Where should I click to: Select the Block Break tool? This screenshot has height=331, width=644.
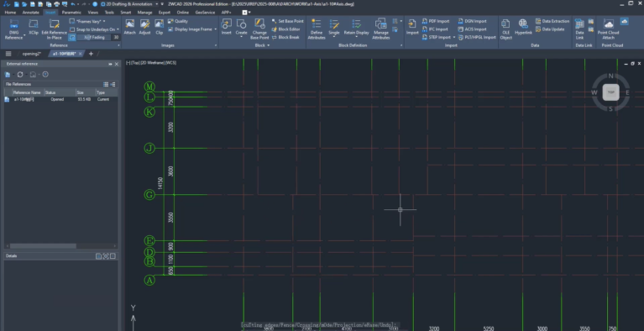click(285, 38)
